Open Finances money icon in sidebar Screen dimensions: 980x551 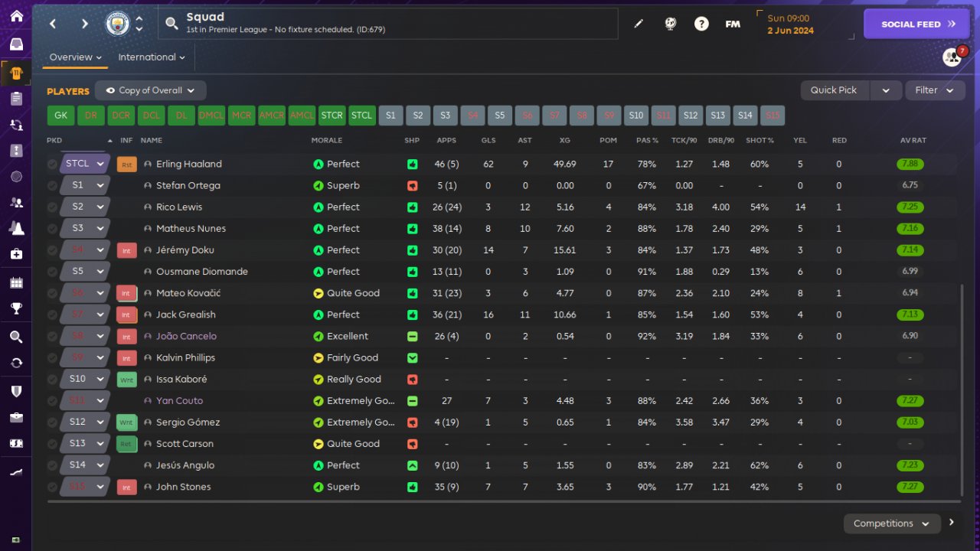click(x=16, y=444)
